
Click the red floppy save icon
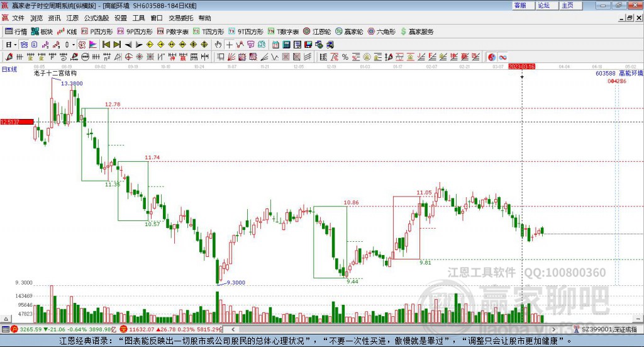[308, 45]
